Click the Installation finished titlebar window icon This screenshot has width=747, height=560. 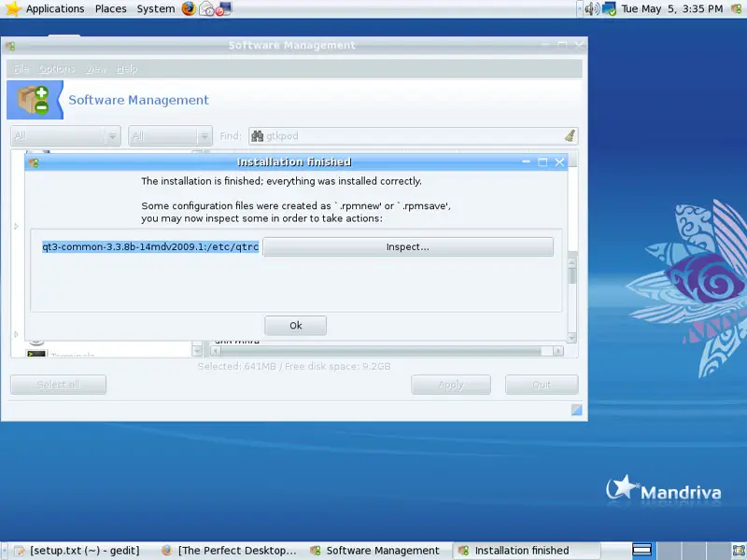point(34,162)
